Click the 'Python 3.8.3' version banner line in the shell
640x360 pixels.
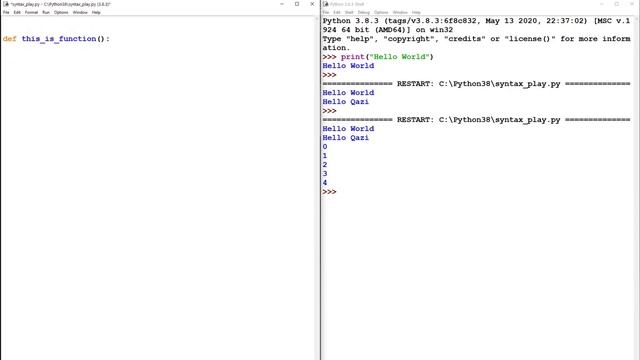pos(476,21)
